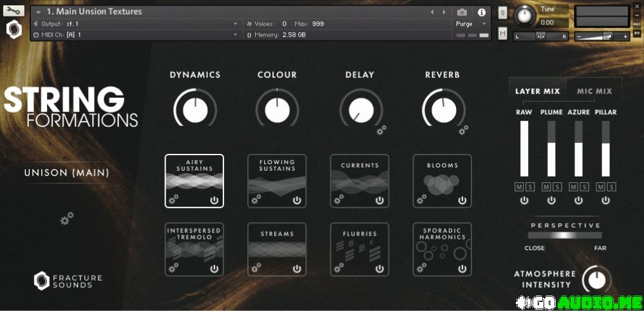Image resolution: width=644 pixels, height=311 pixels.
Task: Click the Perspective close/far slider
Action: [x=565, y=236]
